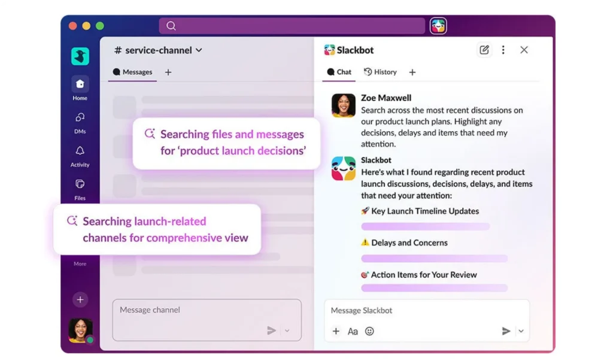
Task: Open the Activity bell in sidebar
Action: coord(80,156)
